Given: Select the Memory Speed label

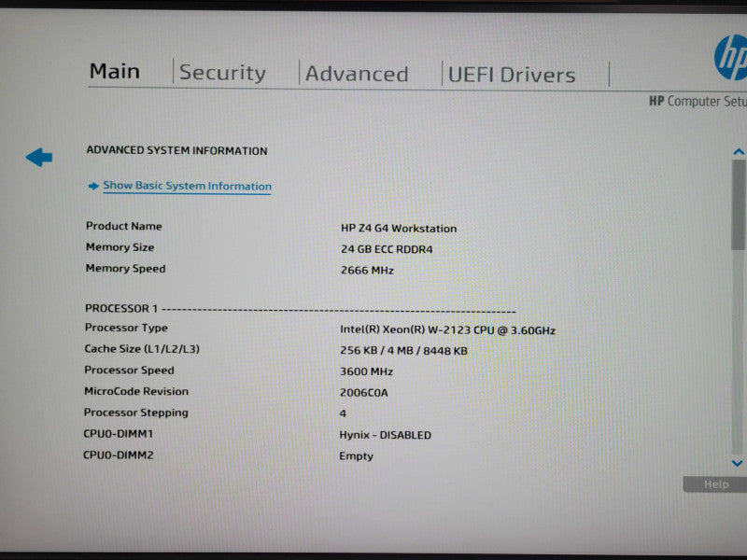Looking at the screenshot, I should coord(126,268).
